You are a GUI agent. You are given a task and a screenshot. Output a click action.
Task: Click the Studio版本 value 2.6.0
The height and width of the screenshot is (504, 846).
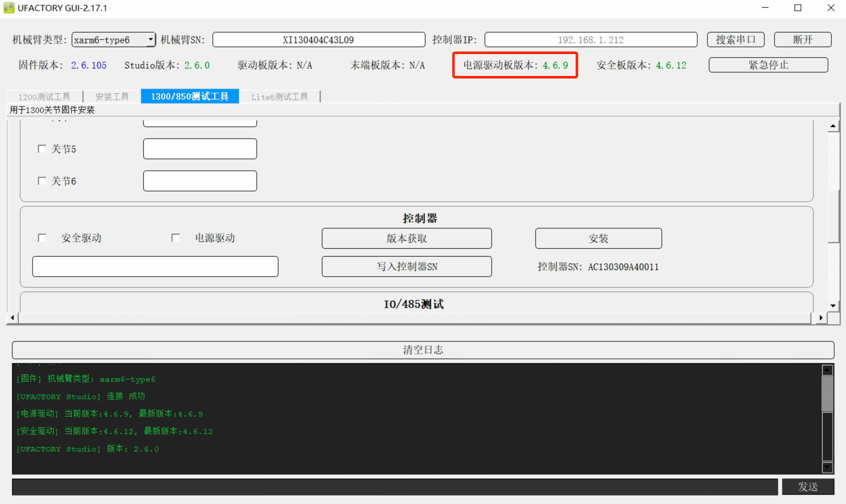(197, 65)
